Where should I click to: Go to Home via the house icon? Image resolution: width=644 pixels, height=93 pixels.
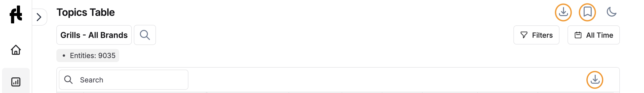point(16,50)
